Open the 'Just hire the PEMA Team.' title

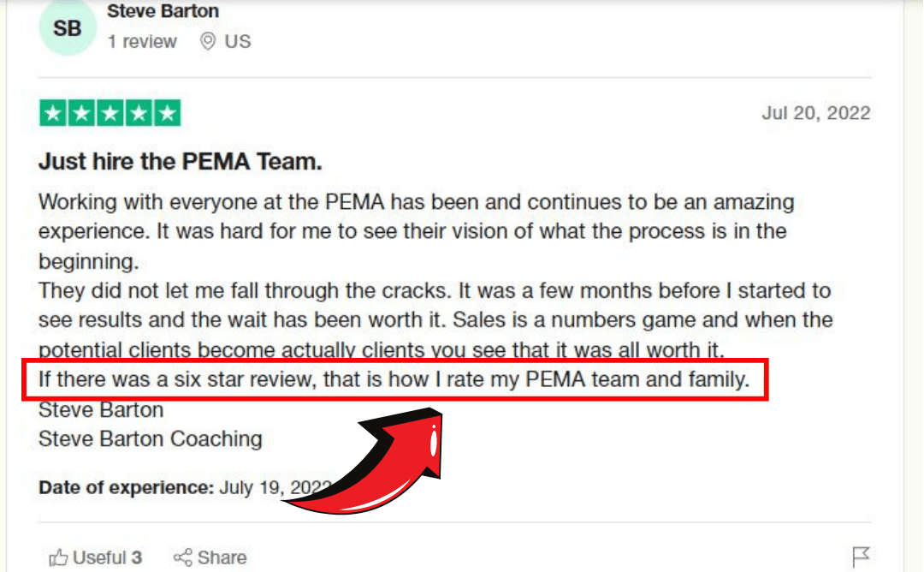pyautogui.click(x=181, y=162)
